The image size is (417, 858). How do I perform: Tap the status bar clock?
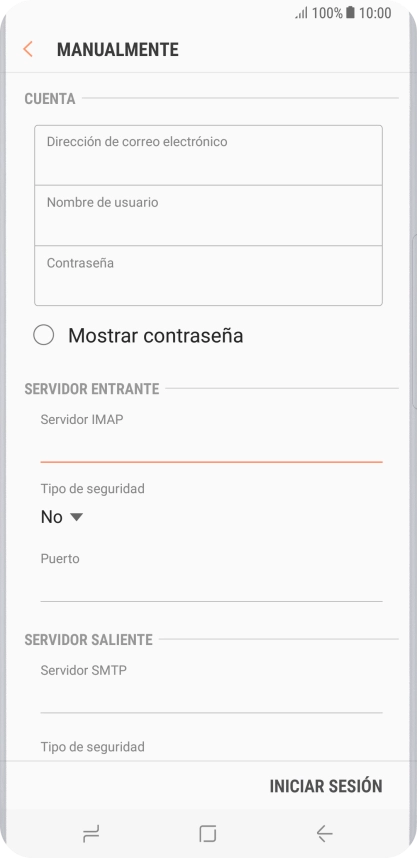click(375, 13)
